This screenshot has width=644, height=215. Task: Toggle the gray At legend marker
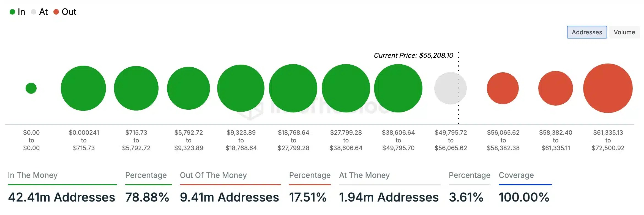click(x=34, y=12)
